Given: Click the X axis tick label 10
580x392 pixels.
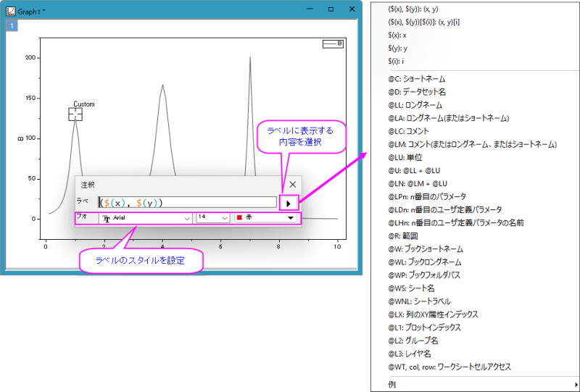Looking at the screenshot, I should coord(337,246).
